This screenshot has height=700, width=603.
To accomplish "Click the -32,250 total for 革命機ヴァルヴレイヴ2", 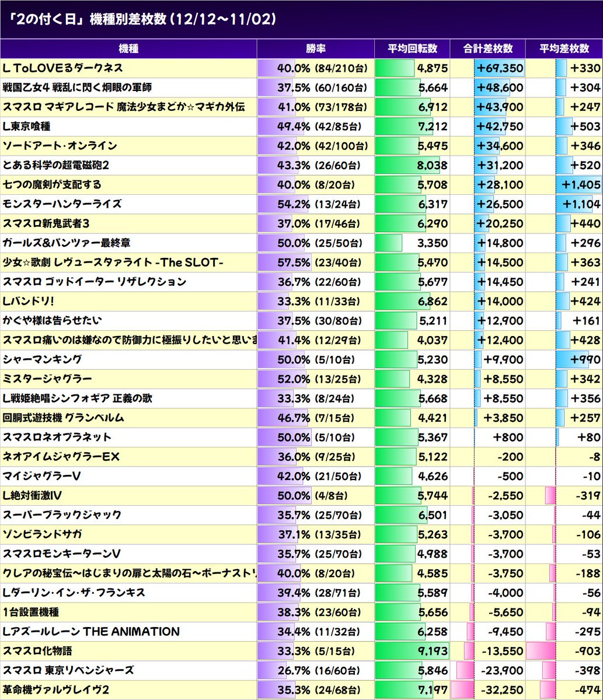I will (502, 690).
